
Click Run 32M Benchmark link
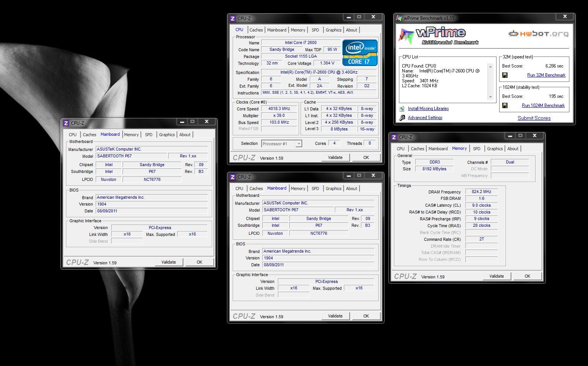(546, 75)
